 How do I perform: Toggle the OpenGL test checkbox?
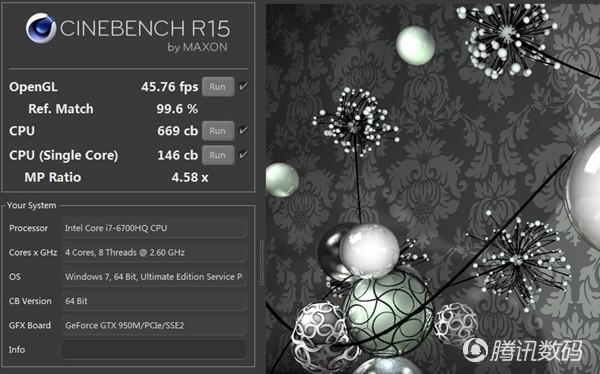[243, 87]
